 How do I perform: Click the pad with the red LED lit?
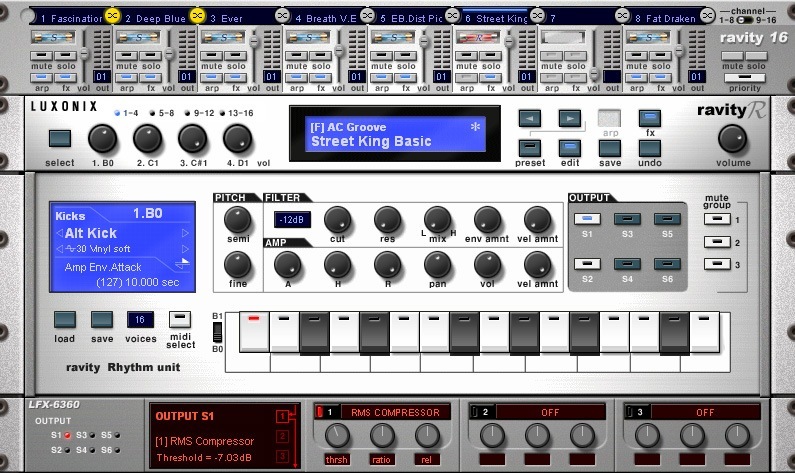click(254, 331)
